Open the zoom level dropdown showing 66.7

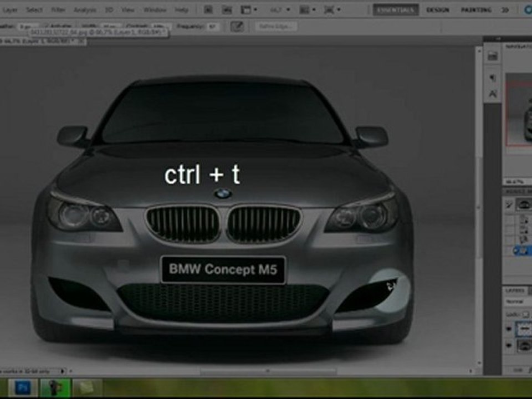[x=280, y=10]
